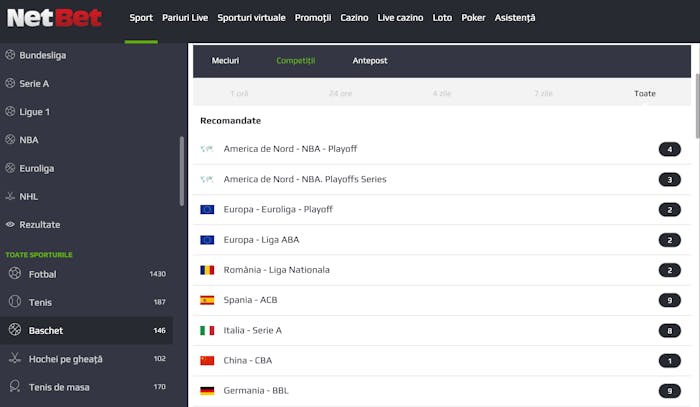Image resolution: width=700 pixels, height=407 pixels.
Task: Open Italia - Serie A basketball
Action: coord(442,331)
